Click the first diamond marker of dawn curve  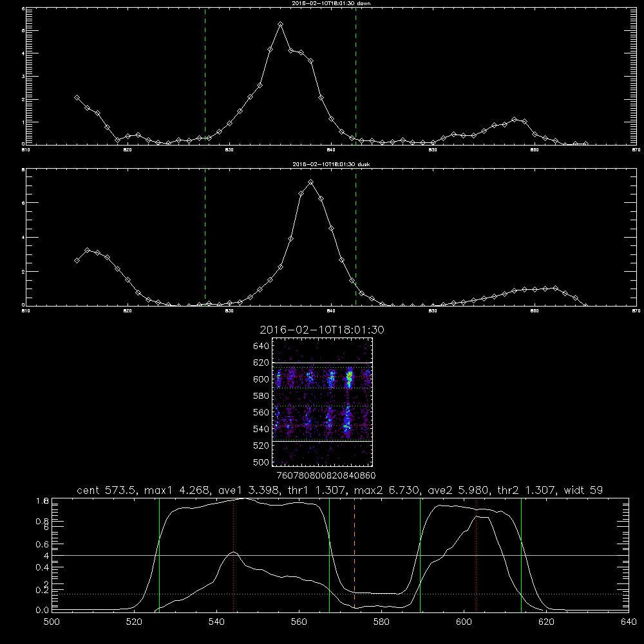[x=77, y=98]
